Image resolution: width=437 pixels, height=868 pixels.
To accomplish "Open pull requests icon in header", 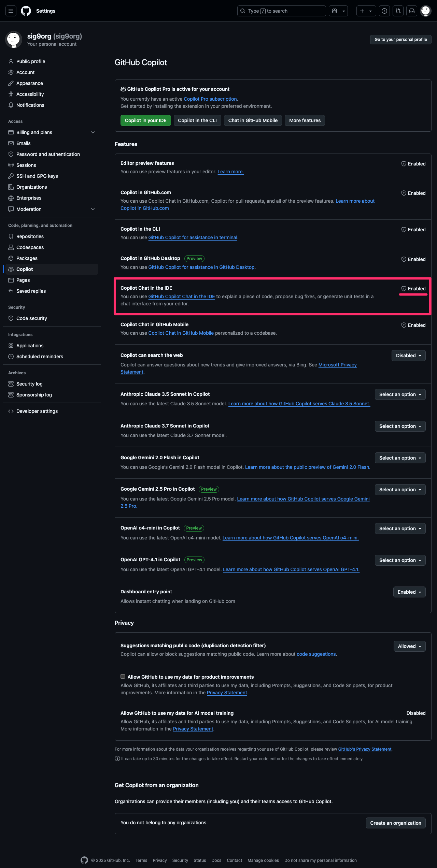I will click(398, 11).
